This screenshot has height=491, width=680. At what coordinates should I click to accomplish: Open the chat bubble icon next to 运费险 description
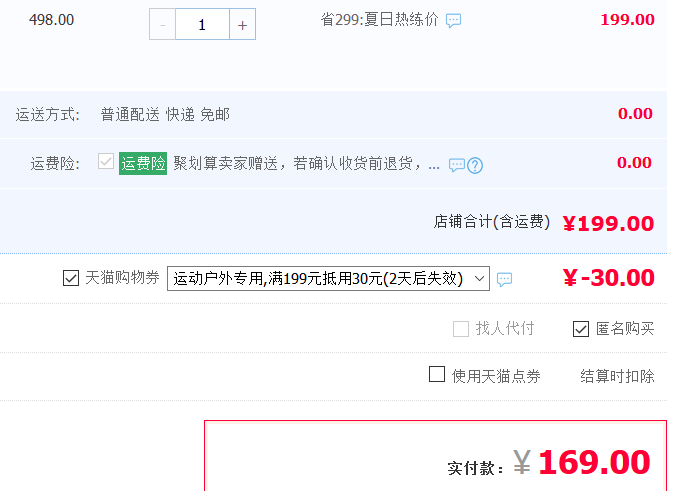[456, 165]
